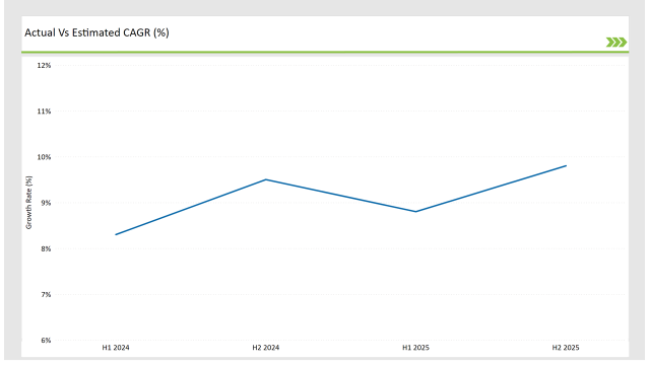Click the green triple-chevron arrows icon
Screen dimensions: 650x365
(x=616, y=42)
